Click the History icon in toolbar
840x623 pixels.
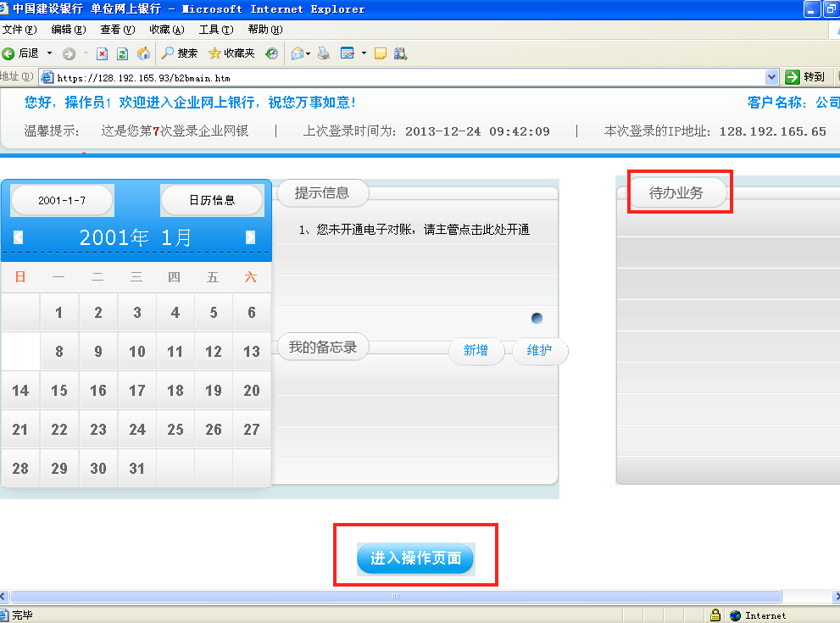click(271, 53)
